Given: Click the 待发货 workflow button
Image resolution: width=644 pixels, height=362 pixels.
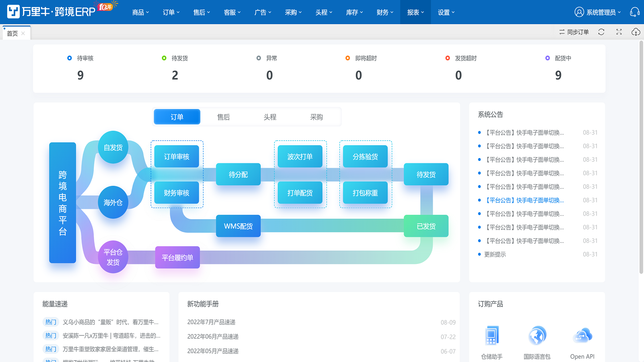Looking at the screenshot, I should point(426,174).
